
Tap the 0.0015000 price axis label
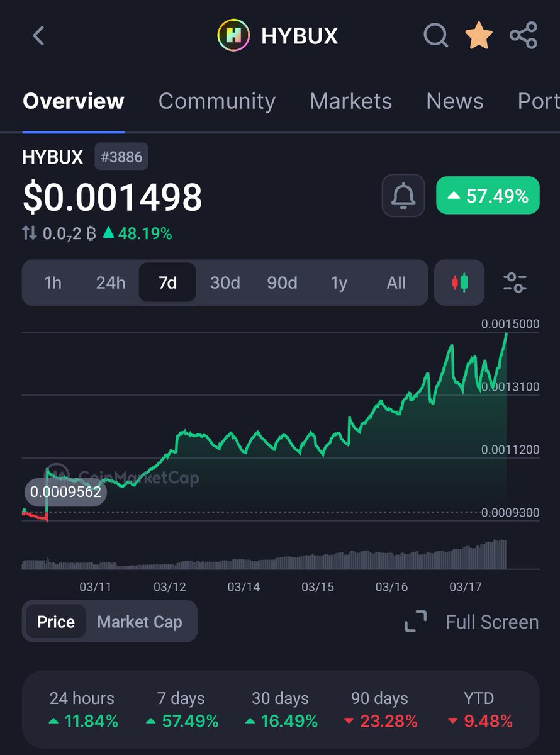click(510, 324)
